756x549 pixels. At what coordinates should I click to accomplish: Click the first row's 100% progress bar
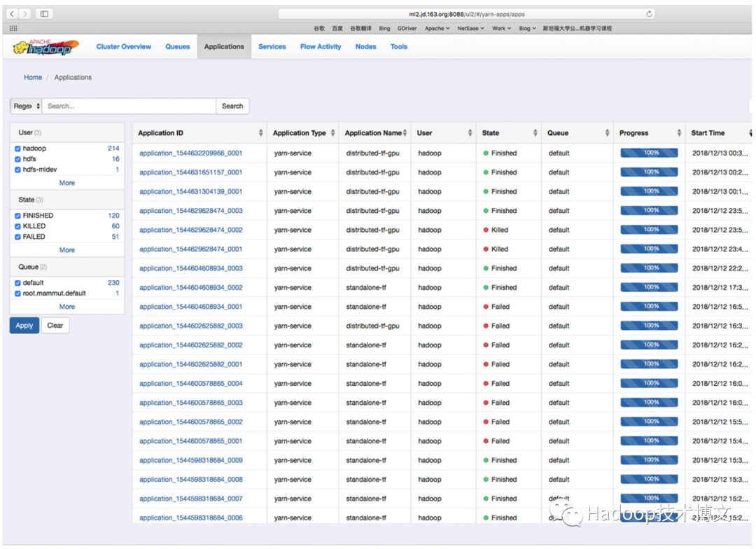(649, 153)
